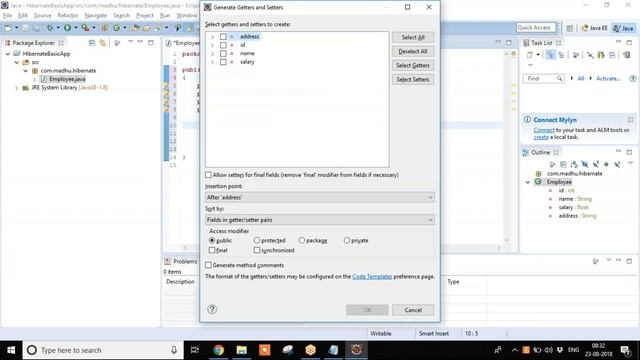Select the package access modifier
Image resolution: width=640 pixels, height=360 pixels.
[x=302, y=240]
